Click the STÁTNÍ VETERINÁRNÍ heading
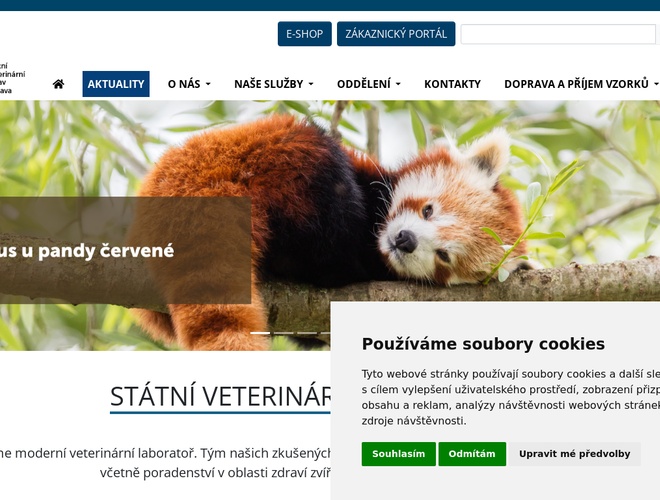Image resolution: width=660 pixels, height=500 pixels. point(220,396)
